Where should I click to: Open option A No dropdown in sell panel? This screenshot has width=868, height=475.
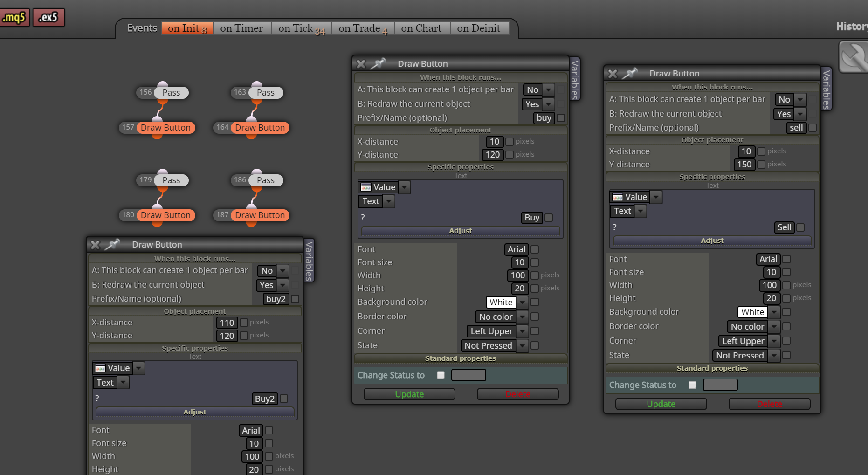[790, 100]
